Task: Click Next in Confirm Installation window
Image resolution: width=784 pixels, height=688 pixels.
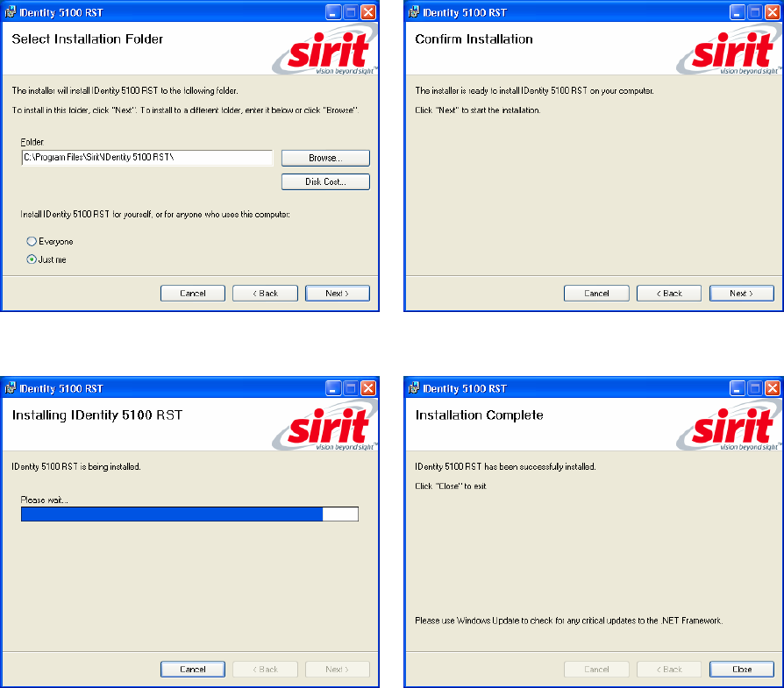Action: point(742,294)
